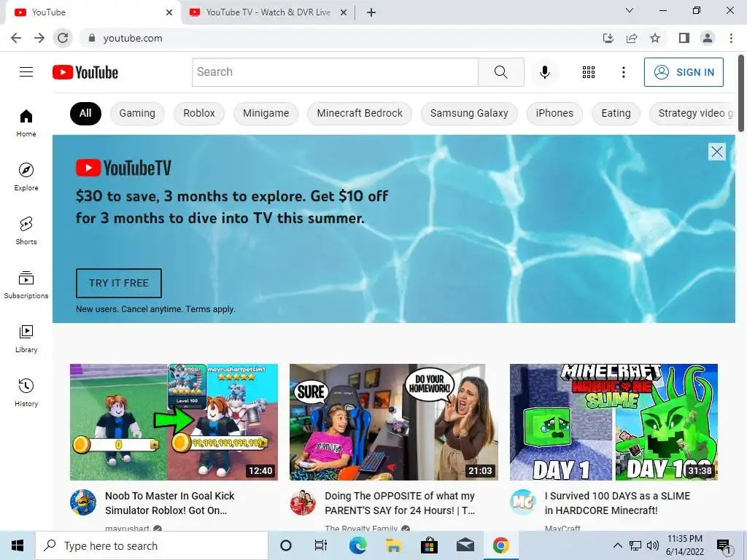This screenshot has width=747, height=560.
Task: Open the YouTube hamburger guide menu
Action: [x=26, y=72]
